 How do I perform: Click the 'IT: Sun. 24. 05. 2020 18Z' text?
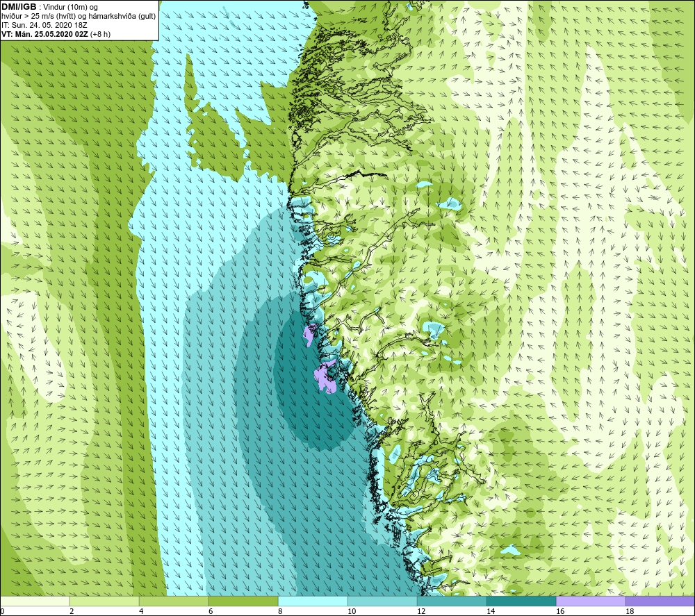tap(44, 25)
